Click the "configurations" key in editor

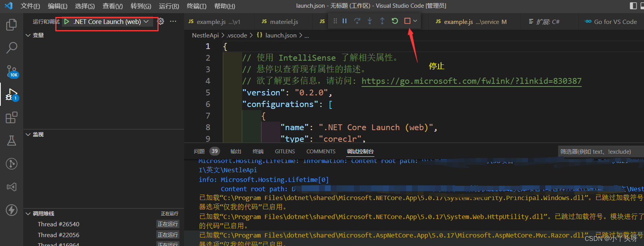(280, 104)
